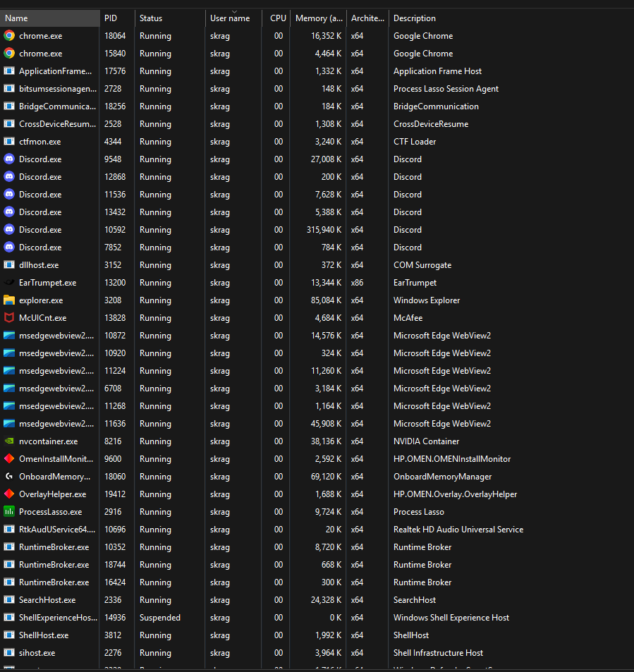Sort by the Name column header
The height and width of the screenshot is (672, 634).
click(50, 18)
